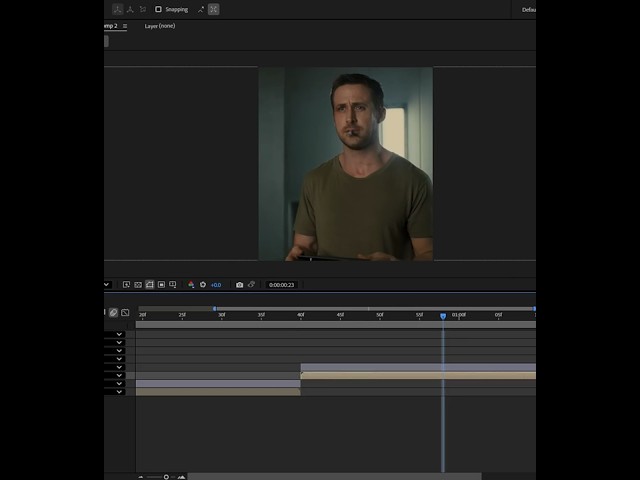Click the Reset Exposure icon
The width and height of the screenshot is (640, 480).
tap(203, 284)
